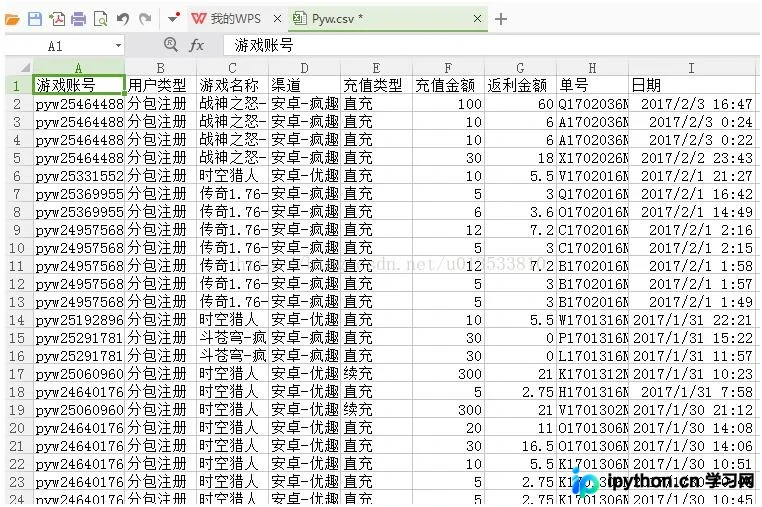
Task: Click cell 斗苍穹-疯 in row 15
Action: (233, 338)
